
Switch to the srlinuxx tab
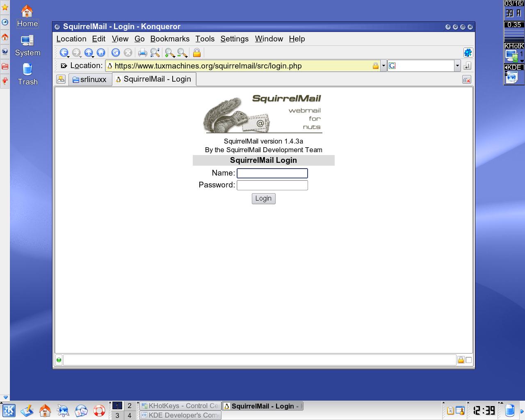click(90, 80)
